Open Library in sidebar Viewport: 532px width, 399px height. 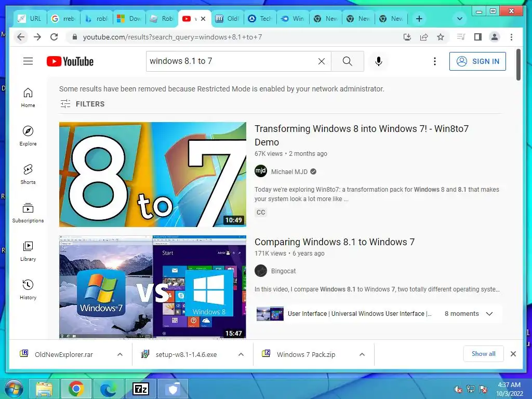click(x=28, y=251)
